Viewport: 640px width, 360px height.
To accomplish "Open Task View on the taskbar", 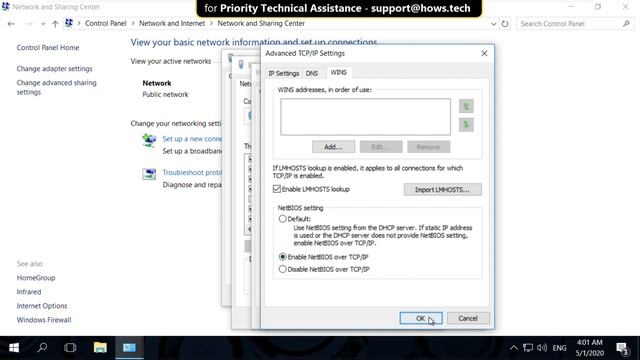I will [70, 347].
